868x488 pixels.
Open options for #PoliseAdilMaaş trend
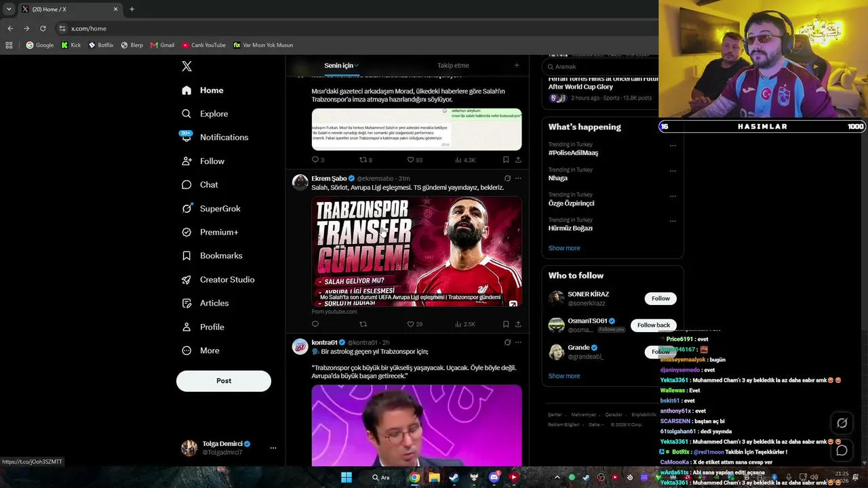click(673, 146)
